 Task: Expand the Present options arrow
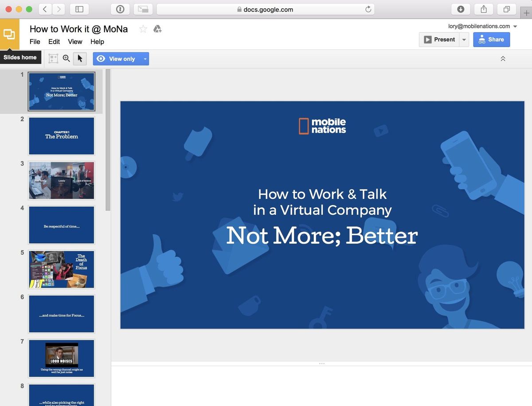(464, 39)
